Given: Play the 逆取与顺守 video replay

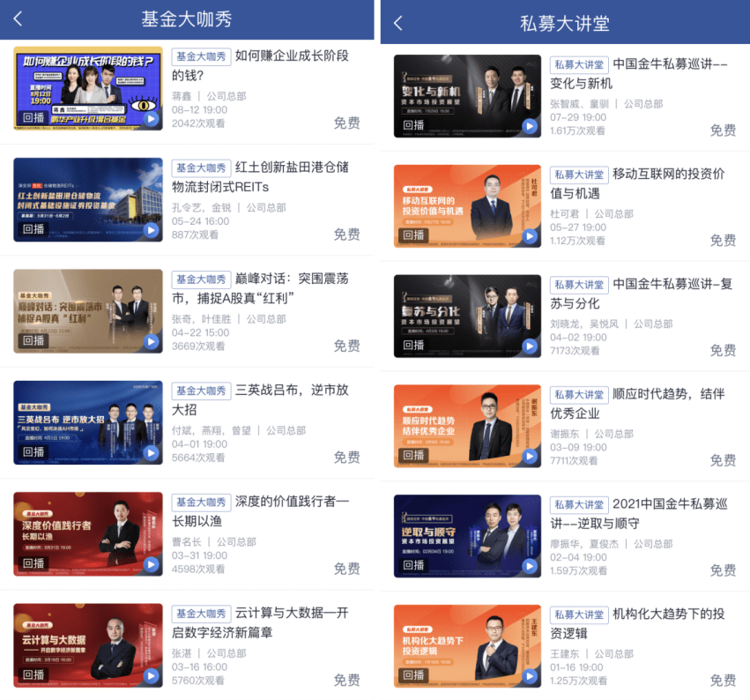Looking at the screenshot, I should 530,567.
